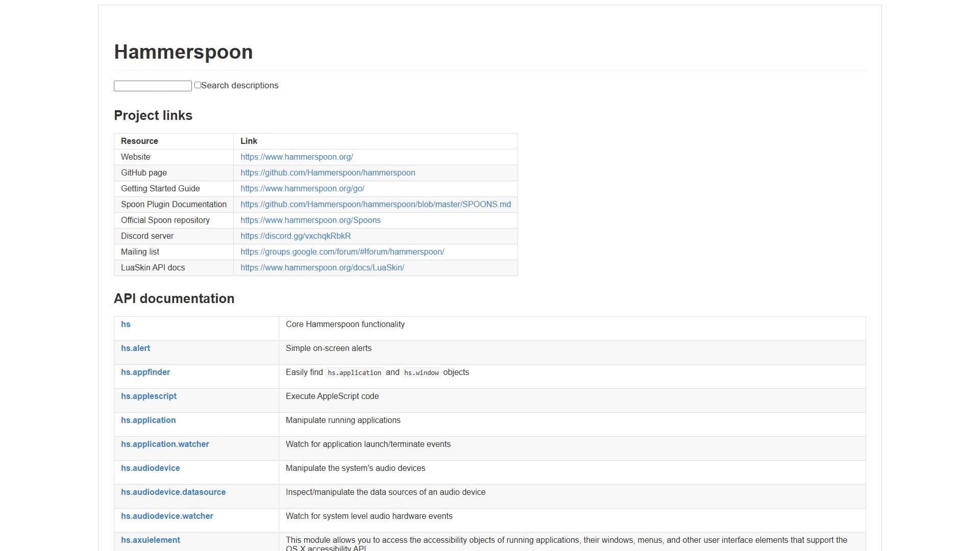Open the GitHub Hammerspoon repository link
Screen dimensions: 980x551
click(328, 173)
